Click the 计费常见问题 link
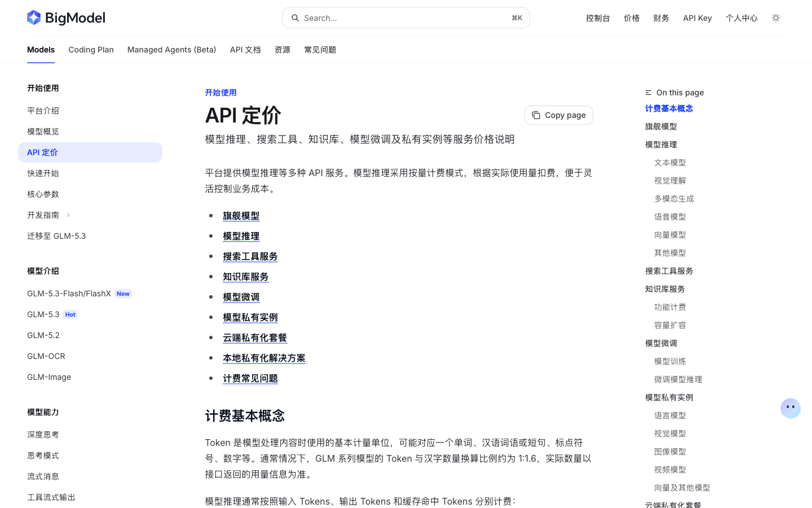Screen dimensions: 812x508 (250, 378)
